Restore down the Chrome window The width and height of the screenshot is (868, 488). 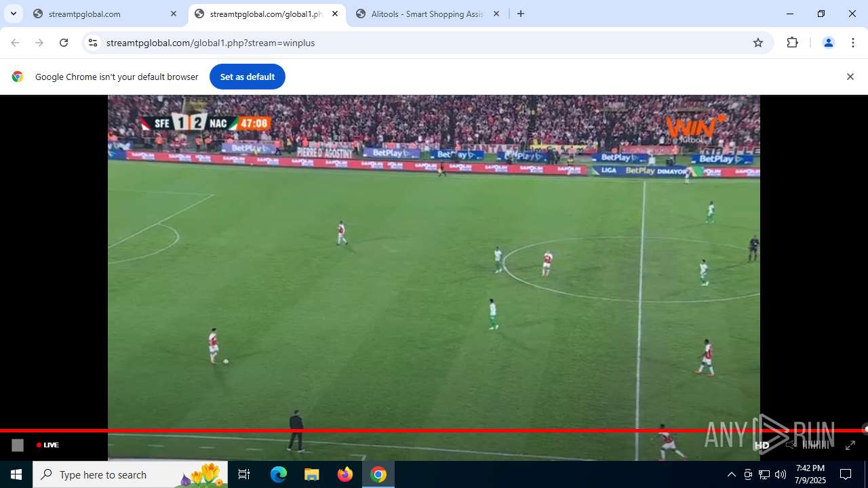click(x=821, y=14)
